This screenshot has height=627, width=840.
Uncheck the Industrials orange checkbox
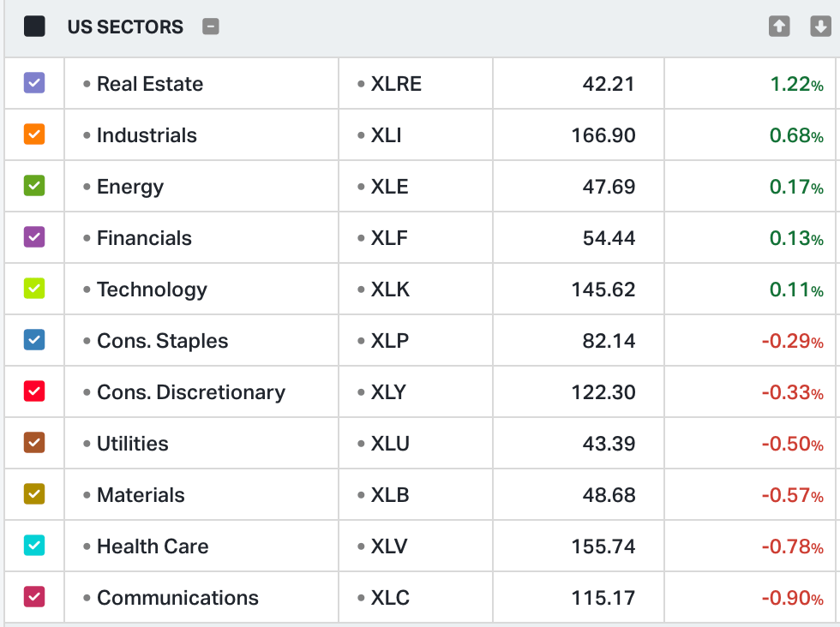coord(34,134)
